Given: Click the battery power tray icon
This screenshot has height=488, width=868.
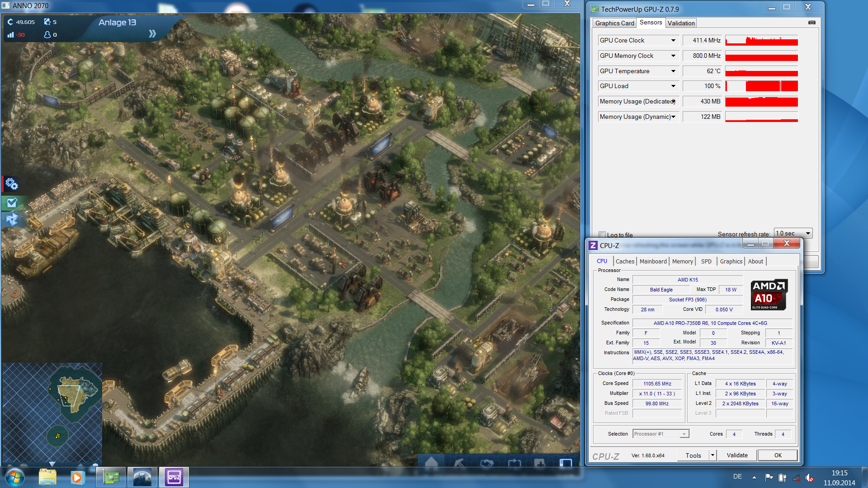Looking at the screenshot, I should (x=782, y=477).
